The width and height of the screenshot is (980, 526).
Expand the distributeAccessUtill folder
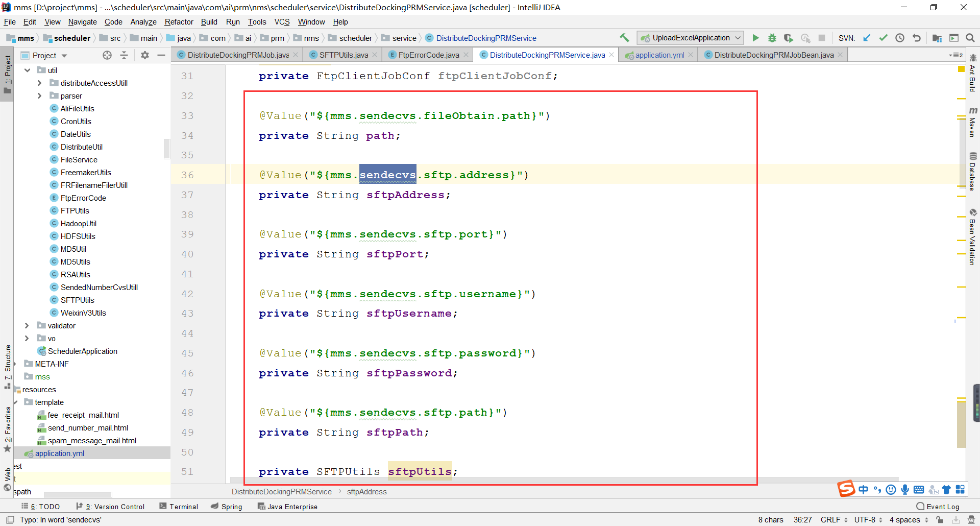coord(40,83)
